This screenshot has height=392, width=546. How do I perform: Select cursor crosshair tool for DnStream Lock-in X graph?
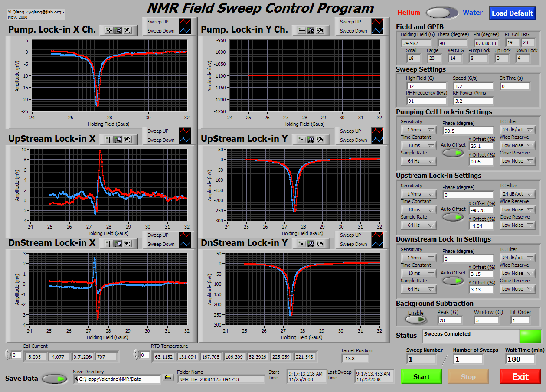point(109,244)
